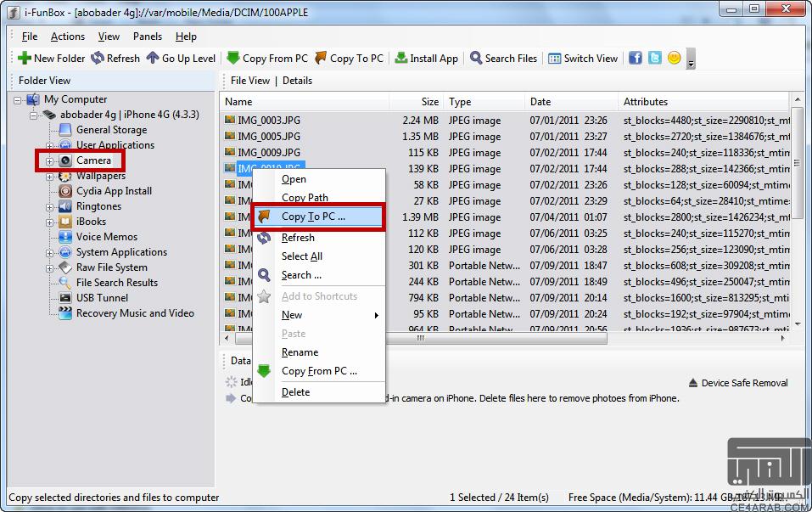Expand the iBooks tree node
Image resolution: width=812 pixels, height=512 pixels.
50,222
